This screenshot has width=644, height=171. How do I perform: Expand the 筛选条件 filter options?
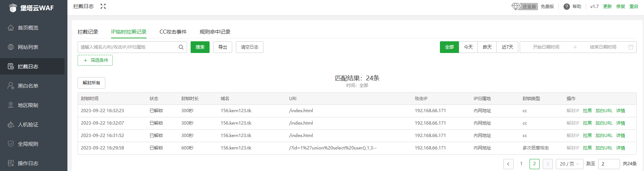pos(95,60)
